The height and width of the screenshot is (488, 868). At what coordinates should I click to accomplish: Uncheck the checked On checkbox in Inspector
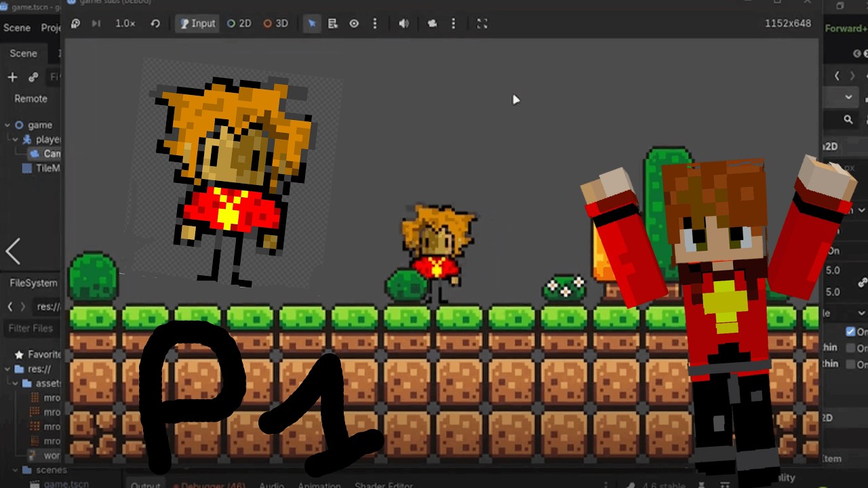[850, 331]
